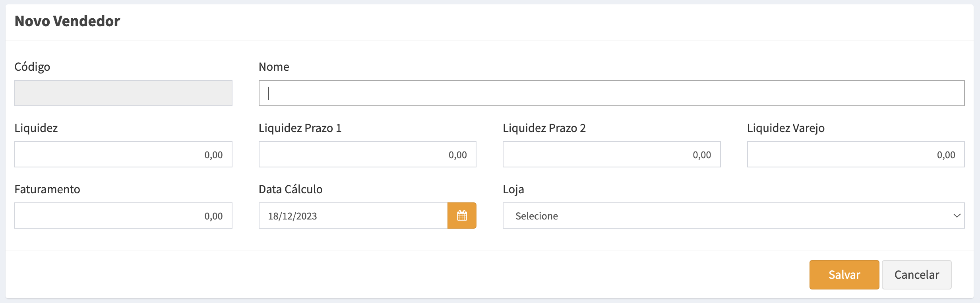The width and height of the screenshot is (980, 303).
Task: Click the disabled Código field
Action: tap(123, 93)
